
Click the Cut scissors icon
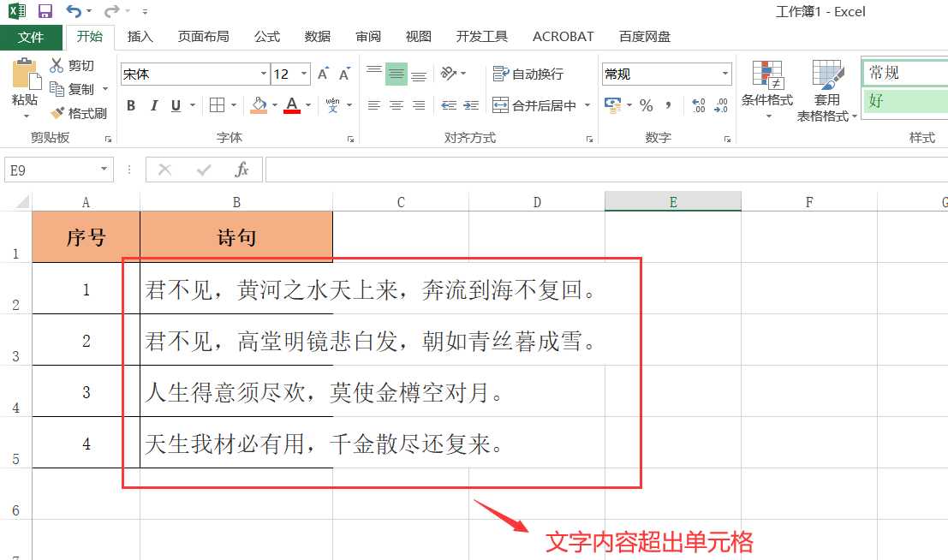(57, 65)
